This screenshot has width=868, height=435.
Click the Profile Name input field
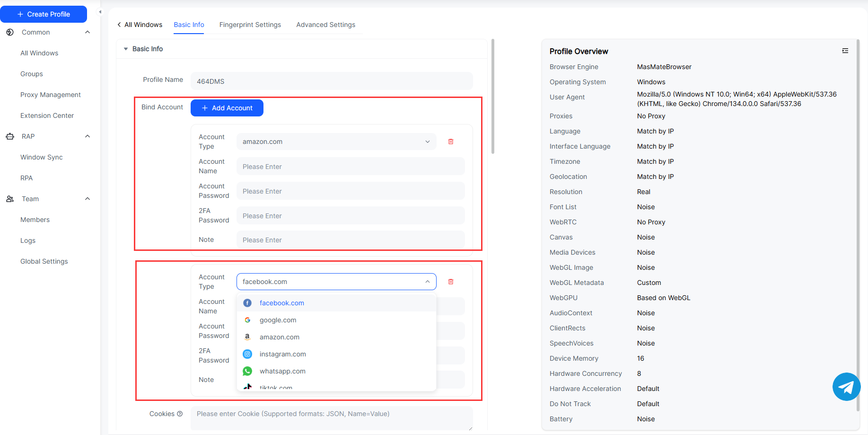point(331,81)
